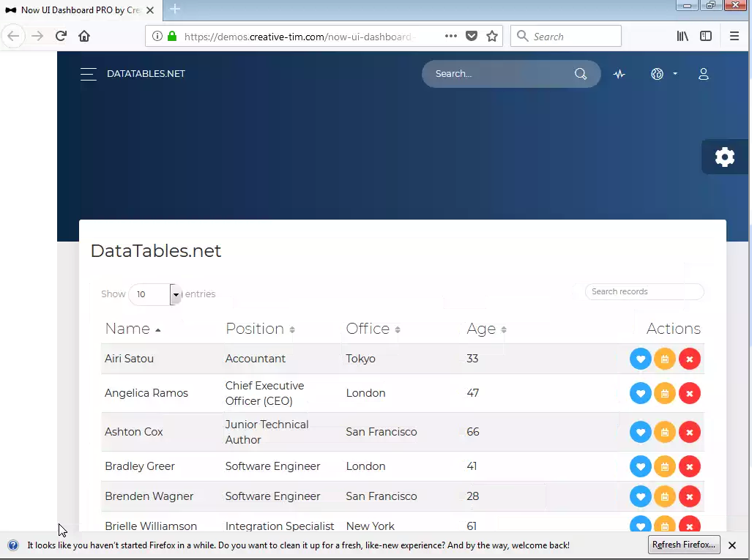Viewport: 752px width, 560px height.
Task: Open the settings gear panel on the right
Action: (x=724, y=157)
